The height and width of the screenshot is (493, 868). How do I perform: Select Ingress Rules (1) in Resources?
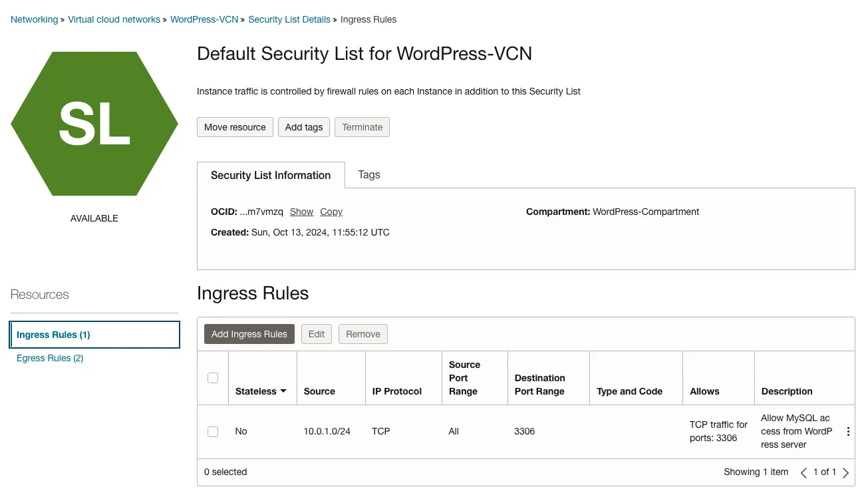click(x=53, y=335)
